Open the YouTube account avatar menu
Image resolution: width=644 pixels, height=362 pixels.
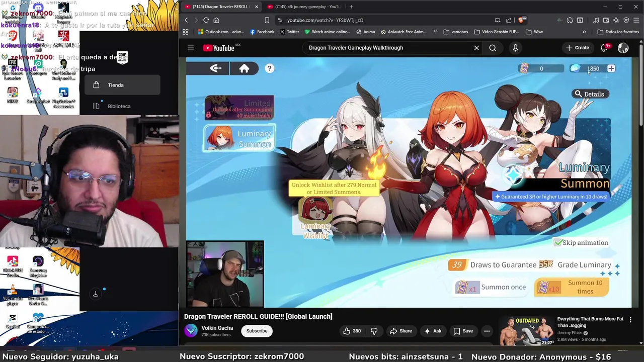pos(623,48)
